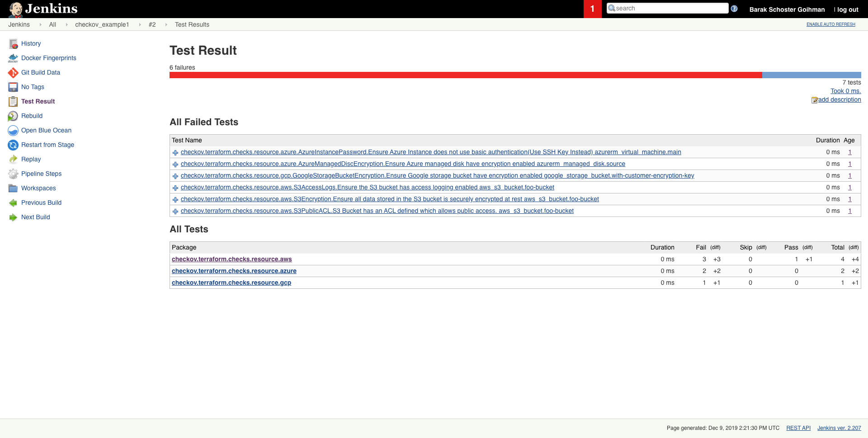View Docker Fingerprints
This screenshot has height=438, width=868.
pos(48,58)
